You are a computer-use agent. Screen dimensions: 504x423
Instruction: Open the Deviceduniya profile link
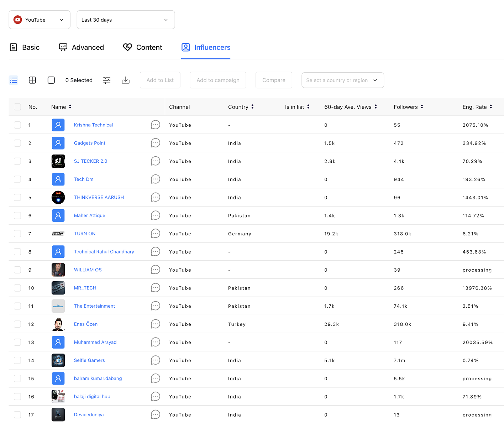click(x=89, y=415)
